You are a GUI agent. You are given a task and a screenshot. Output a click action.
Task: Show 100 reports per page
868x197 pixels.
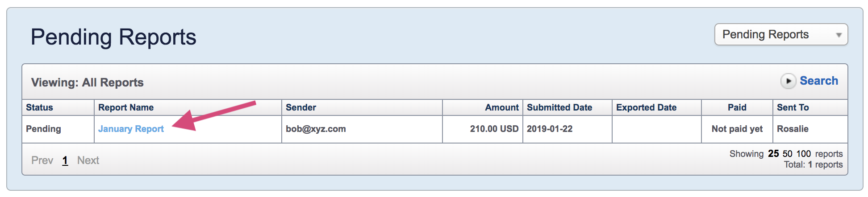(x=803, y=154)
